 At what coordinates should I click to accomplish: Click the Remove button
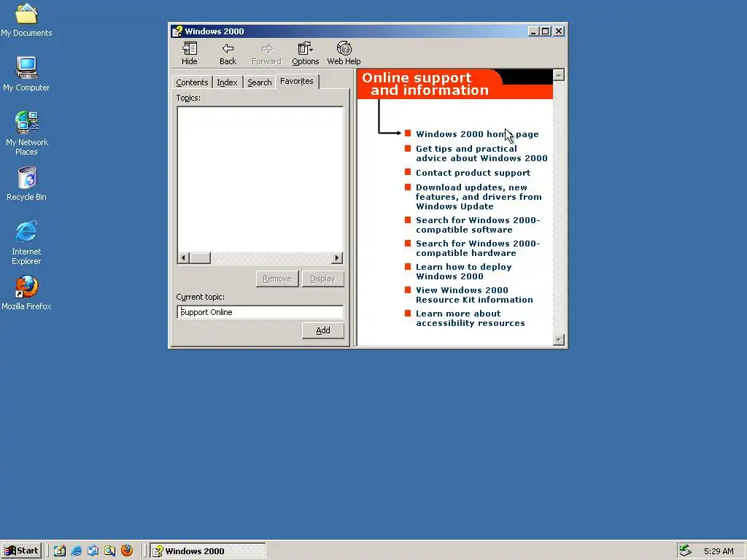pyautogui.click(x=277, y=279)
